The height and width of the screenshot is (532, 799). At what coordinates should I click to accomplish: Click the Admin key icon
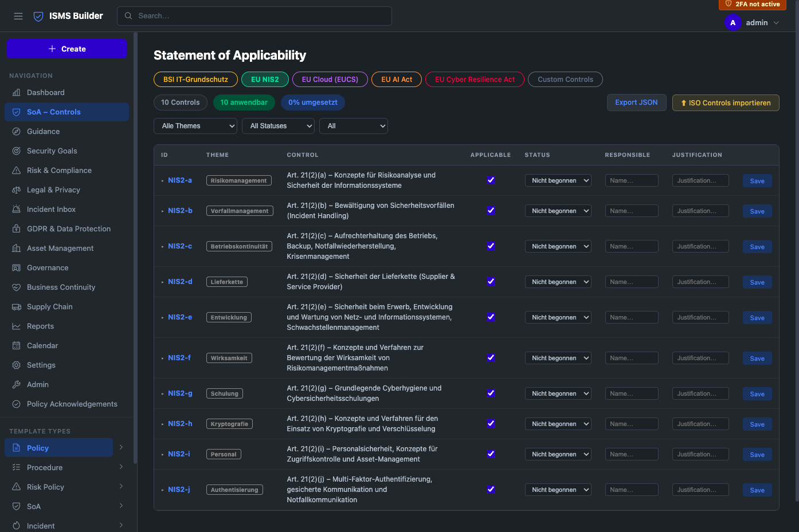(x=17, y=385)
